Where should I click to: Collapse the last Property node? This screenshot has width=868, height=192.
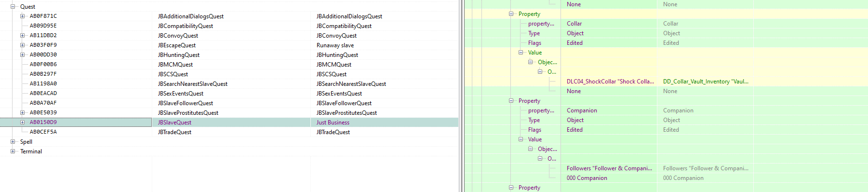(511, 188)
